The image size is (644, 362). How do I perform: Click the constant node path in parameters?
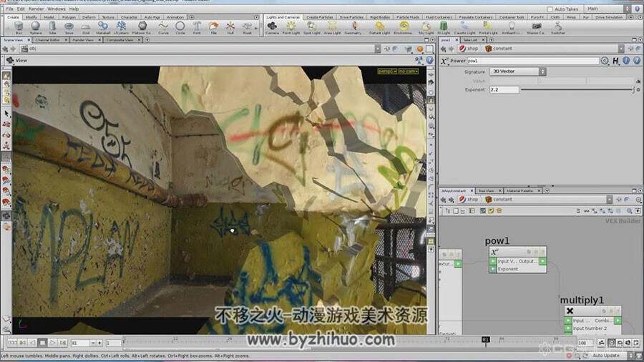(x=499, y=49)
